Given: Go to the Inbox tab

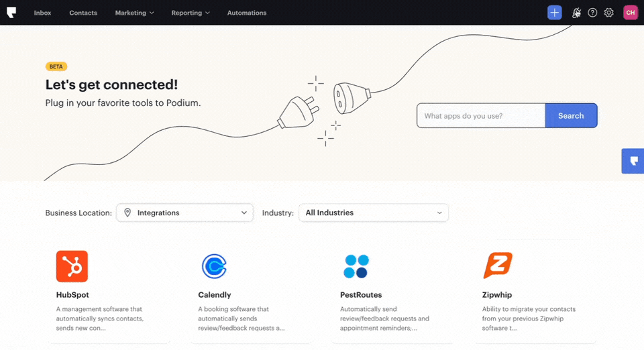Looking at the screenshot, I should point(42,13).
